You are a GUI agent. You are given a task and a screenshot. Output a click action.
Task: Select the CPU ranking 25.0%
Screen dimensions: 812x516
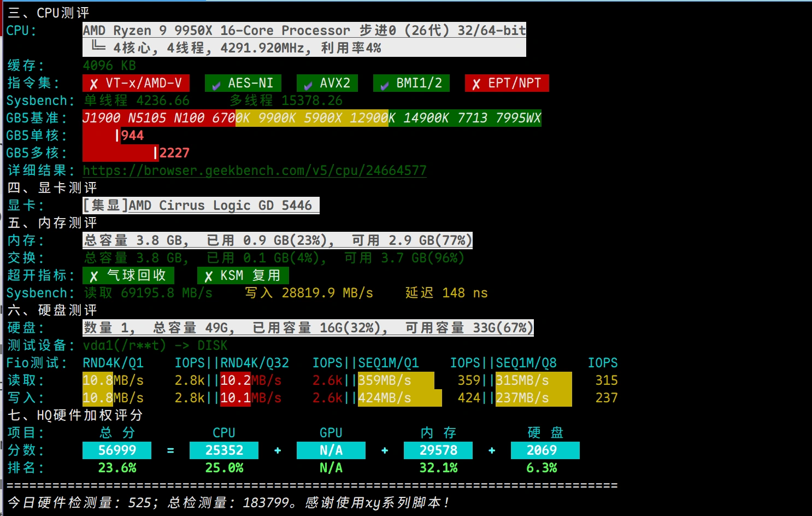(x=224, y=468)
